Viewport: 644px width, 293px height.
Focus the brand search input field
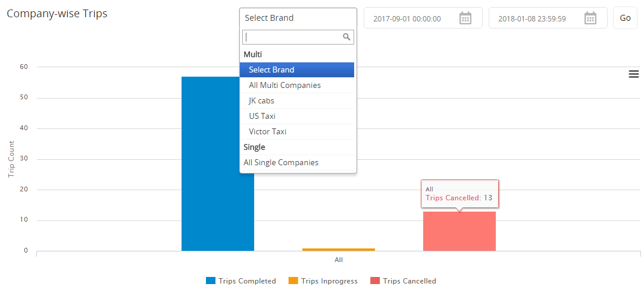click(x=292, y=37)
